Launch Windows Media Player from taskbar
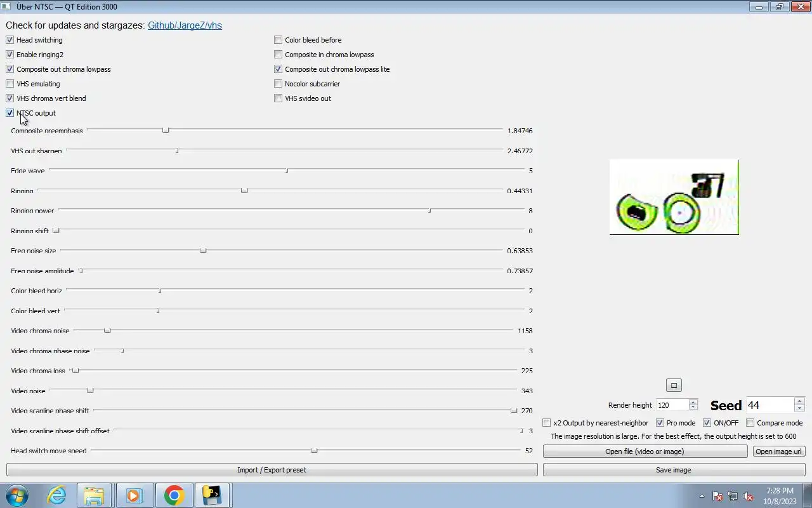This screenshot has width=812, height=508. [x=133, y=495]
